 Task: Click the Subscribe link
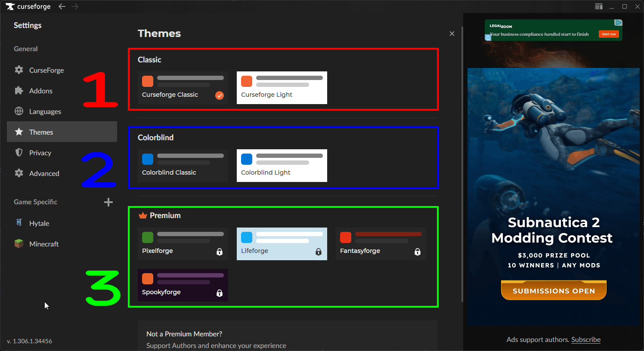[586, 339]
